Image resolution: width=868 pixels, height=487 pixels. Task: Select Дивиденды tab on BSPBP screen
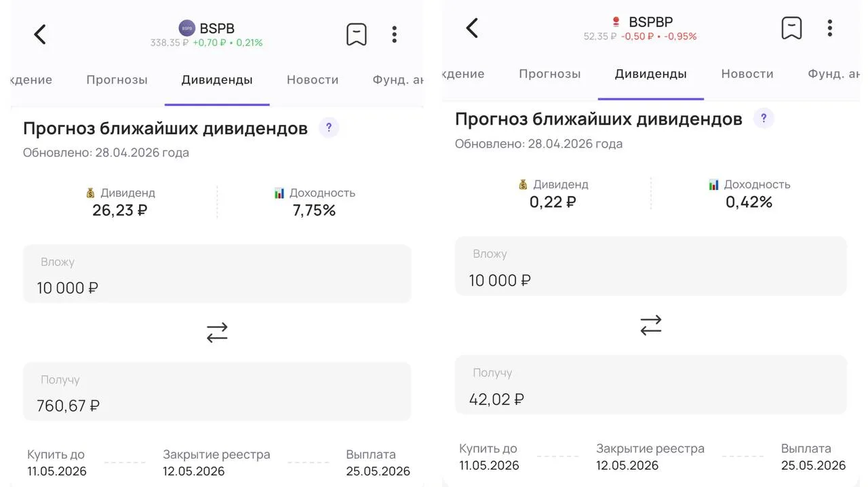[x=650, y=74]
